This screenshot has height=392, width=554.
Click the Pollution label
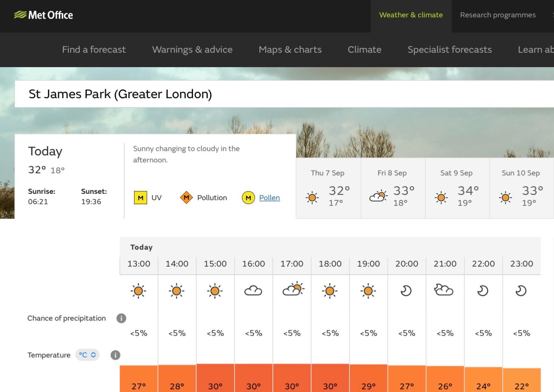point(212,198)
